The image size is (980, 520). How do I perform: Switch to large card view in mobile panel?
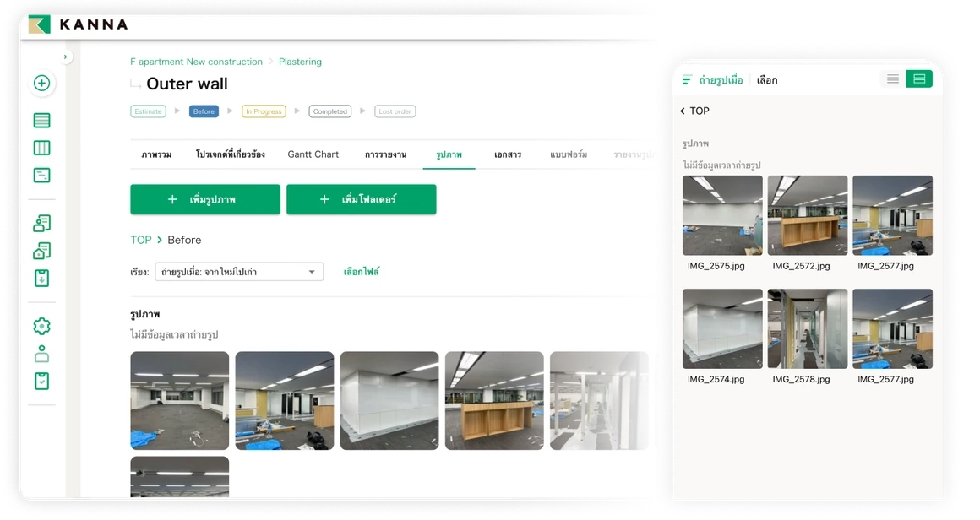(x=919, y=79)
